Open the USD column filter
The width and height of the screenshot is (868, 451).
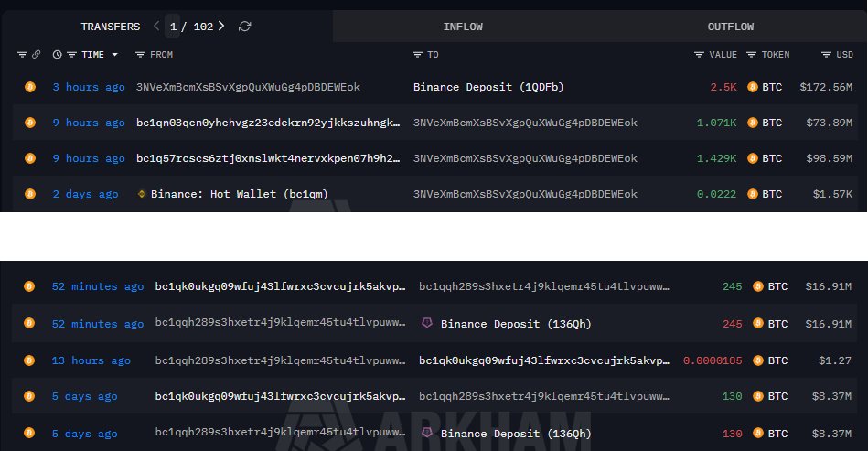pyautogui.click(x=826, y=55)
